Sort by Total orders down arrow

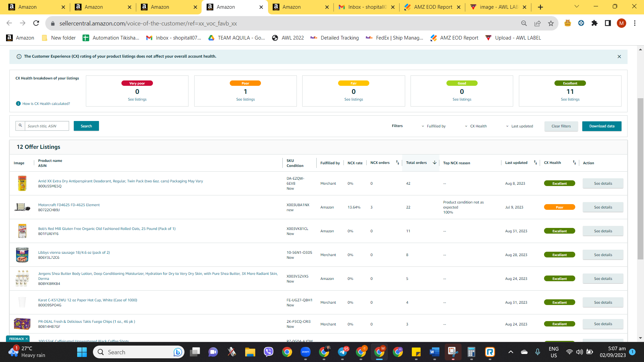point(435,163)
